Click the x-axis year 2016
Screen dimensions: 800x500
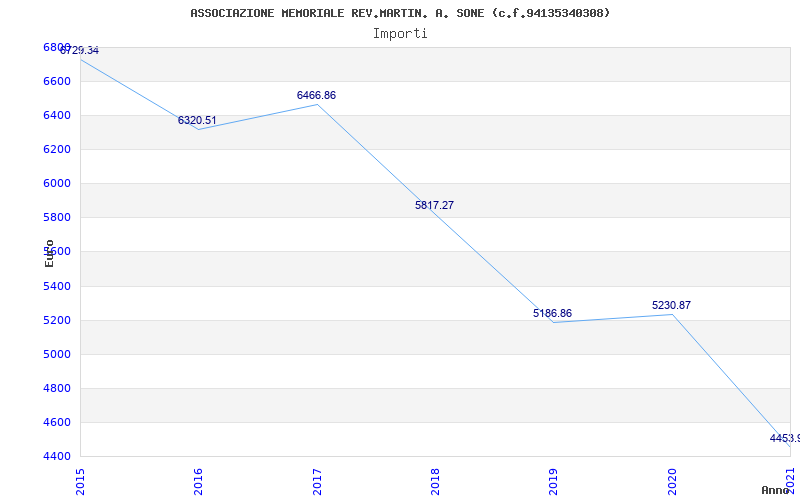coord(198,482)
